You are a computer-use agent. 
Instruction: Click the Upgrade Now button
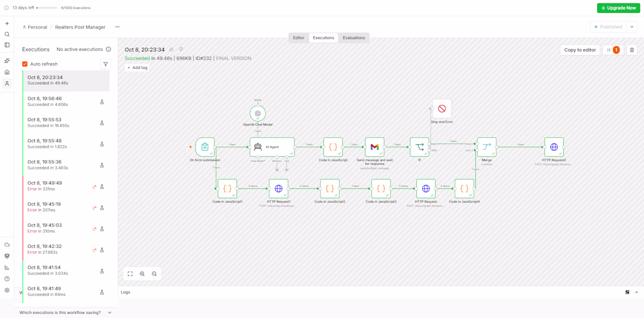pos(619,8)
